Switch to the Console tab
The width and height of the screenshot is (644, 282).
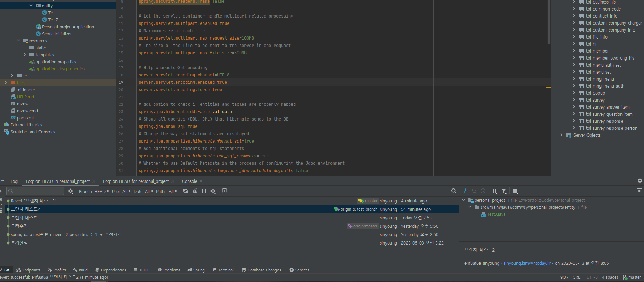tap(189, 181)
